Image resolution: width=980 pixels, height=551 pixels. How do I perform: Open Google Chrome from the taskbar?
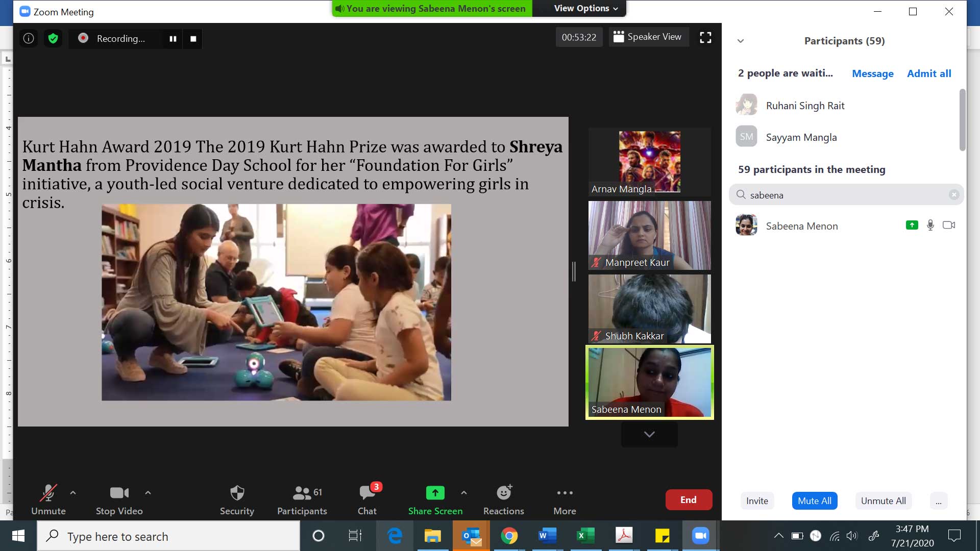(x=509, y=536)
